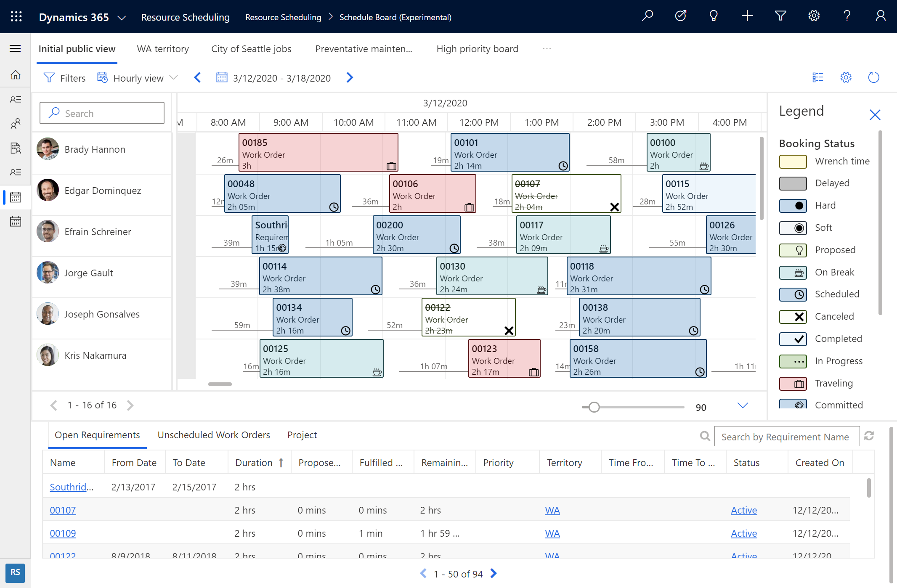This screenshot has width=897, height=588.
Task: Click the Active status link for requirement 00109
Action: (744, 532)
